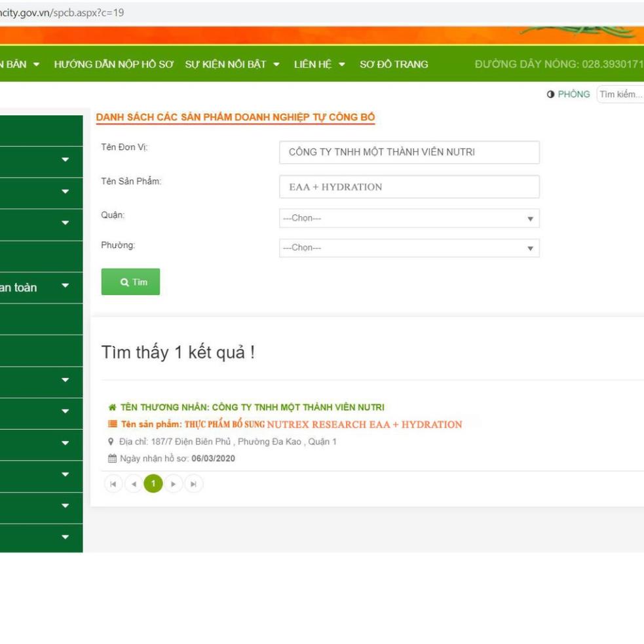644x644 pixels.
Task: Click the browser address bar URL
Action: pos(62,12)
